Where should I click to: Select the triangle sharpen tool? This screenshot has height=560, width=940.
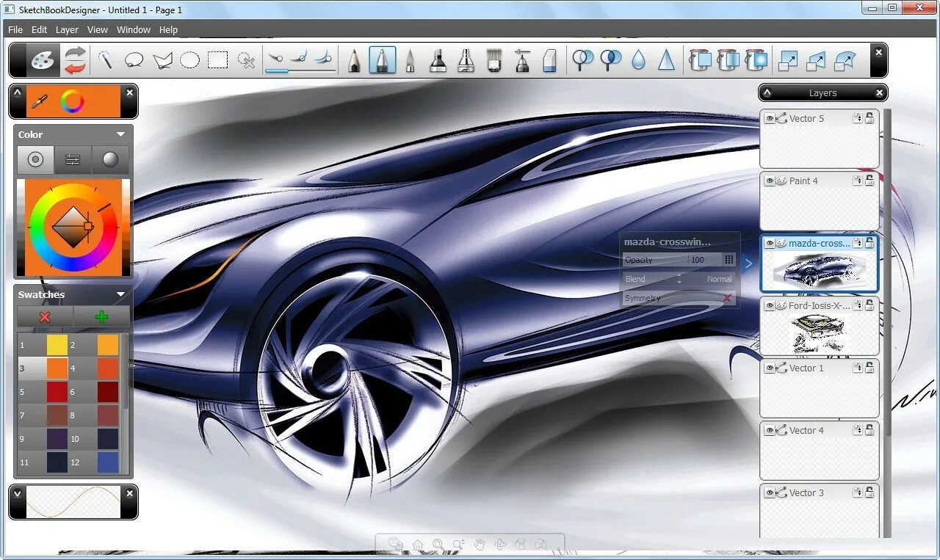[x=666, y=60]
